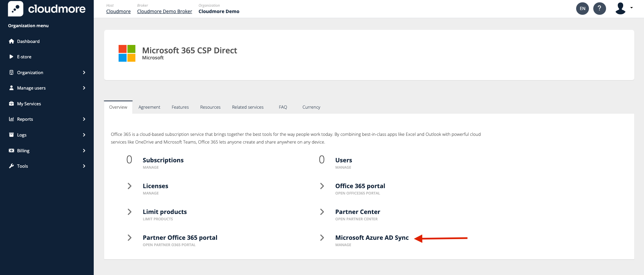Open Dashboard via the home icon
Viewport: 644px width, 275px height.
point(11,41)
